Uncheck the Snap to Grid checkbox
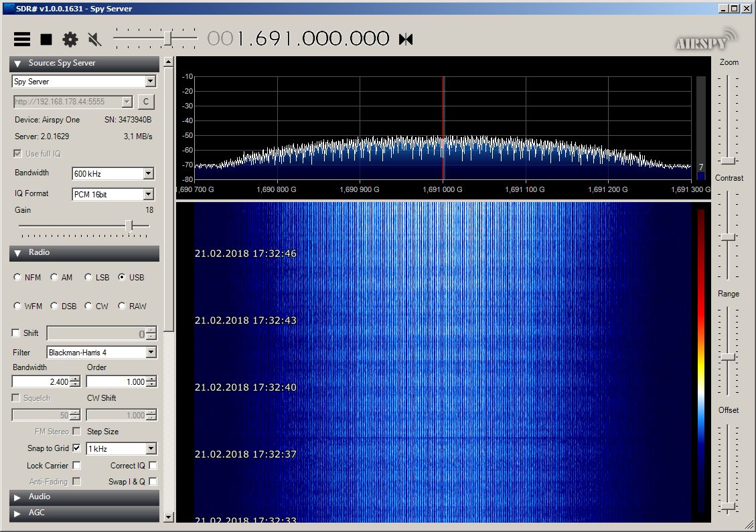The height and width of the screenshot is (532, 756). click(x=76, y=448)
